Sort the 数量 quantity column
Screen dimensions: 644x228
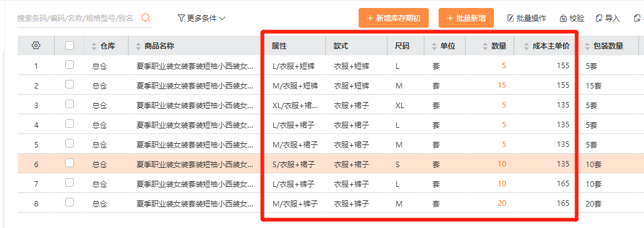pyautogui.click(x=485, y=46)
